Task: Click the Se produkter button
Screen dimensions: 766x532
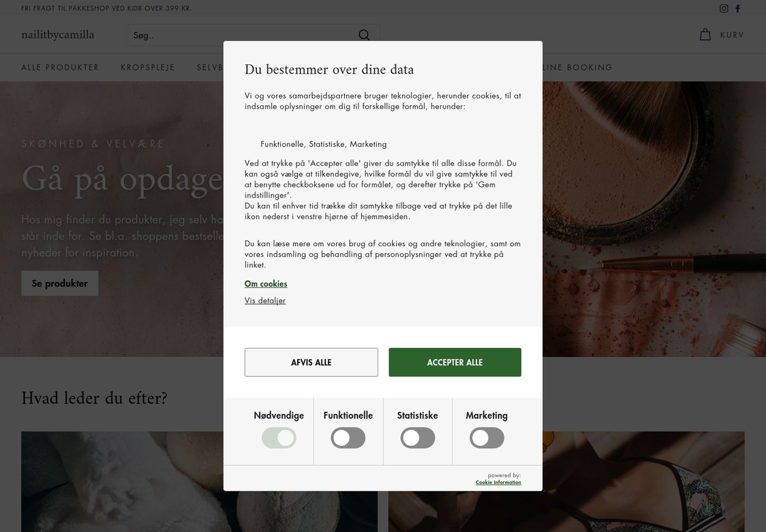Action: (x=60, y=283)
